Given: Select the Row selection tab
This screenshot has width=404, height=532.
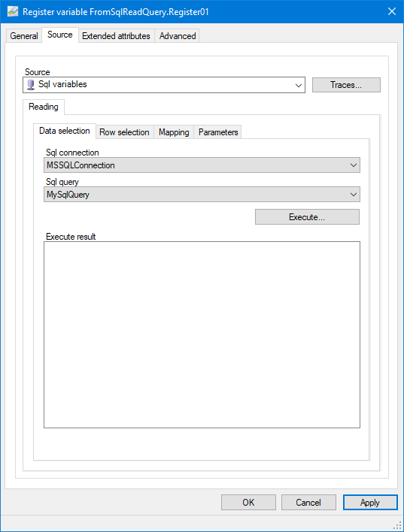Looking at the screenshot, I should [124, 132].
